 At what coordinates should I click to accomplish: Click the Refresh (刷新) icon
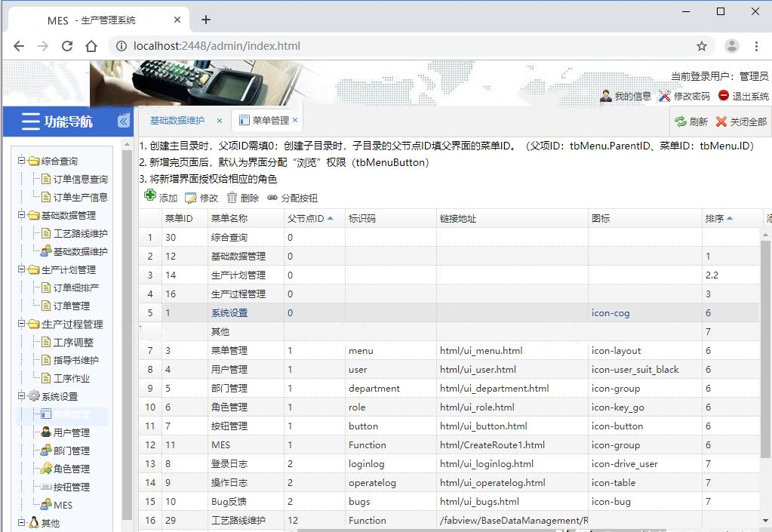click(681, 121)
